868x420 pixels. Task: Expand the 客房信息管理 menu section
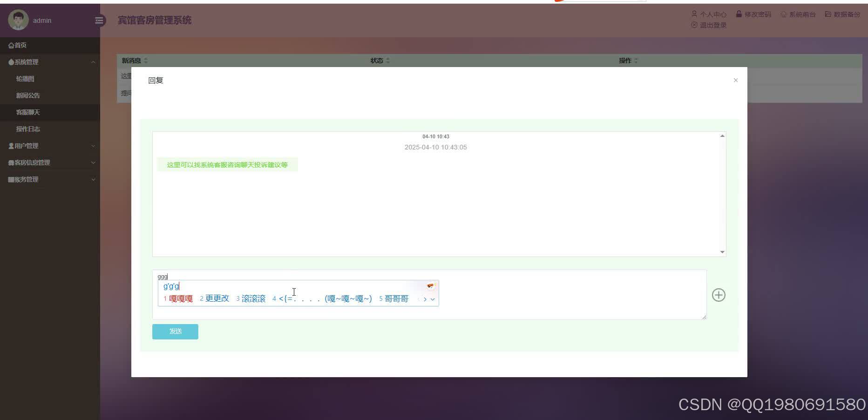50,163
